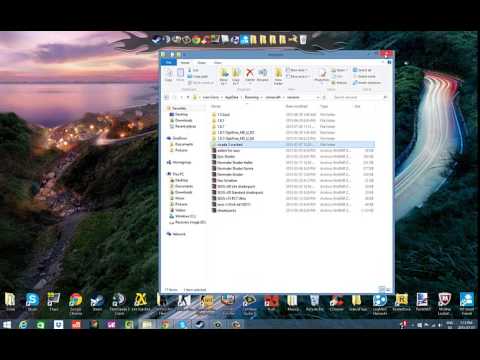Click Select all in the ribbon
The image size is (480, 360).
362,70
